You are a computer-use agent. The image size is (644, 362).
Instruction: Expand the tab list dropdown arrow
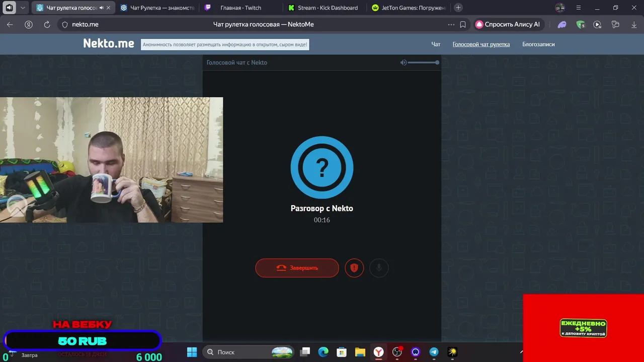[23, 8]
